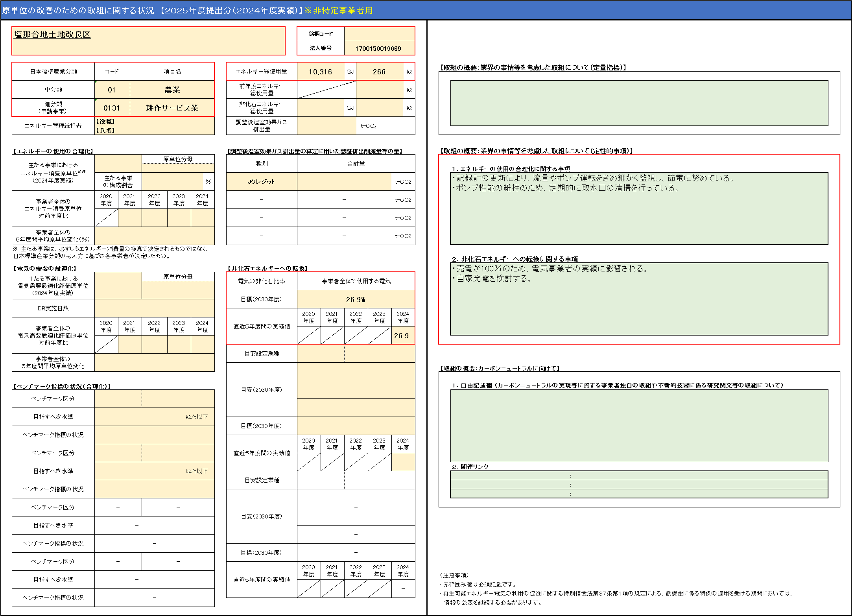
Task: Select the Jクレジット type cell
Action: click(261, 182)
